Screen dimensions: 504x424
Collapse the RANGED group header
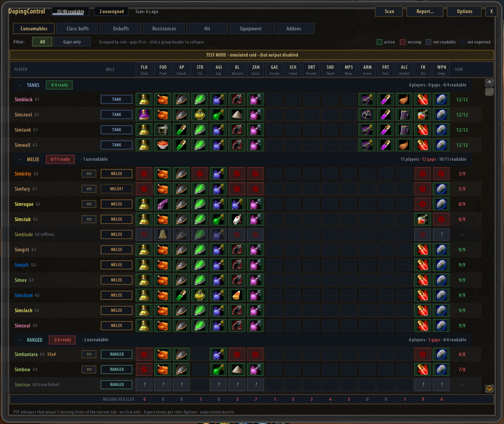(241, 340)
